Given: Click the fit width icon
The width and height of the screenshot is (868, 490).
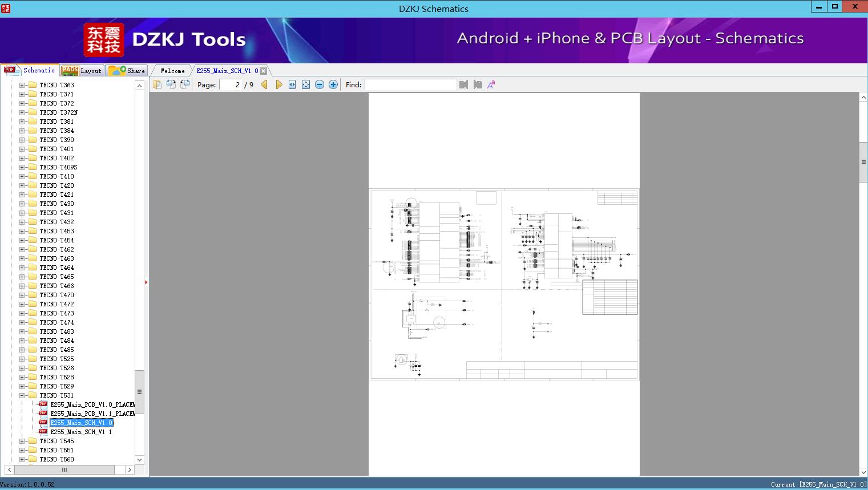Looking at the screenshot, I should point(292,84).
